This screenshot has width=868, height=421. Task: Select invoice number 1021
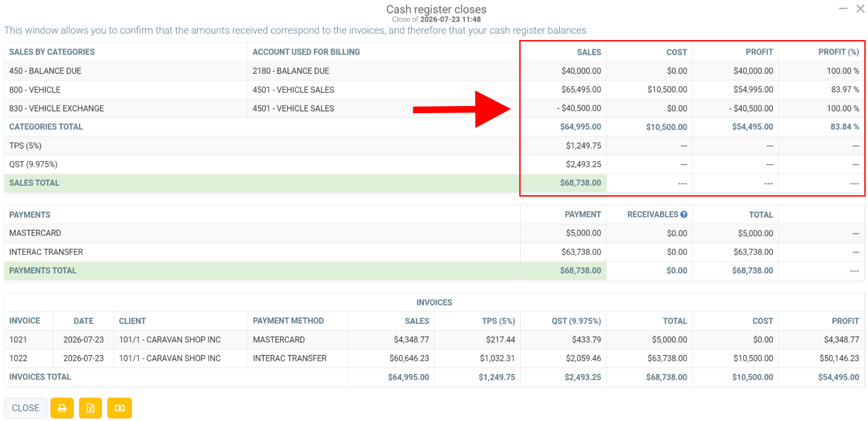[18, 339]
